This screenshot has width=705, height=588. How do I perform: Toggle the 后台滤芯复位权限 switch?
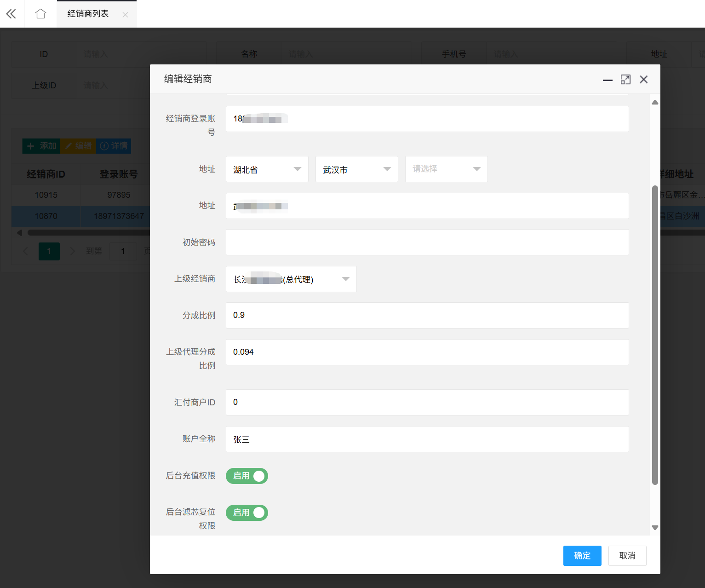(247, 513)
